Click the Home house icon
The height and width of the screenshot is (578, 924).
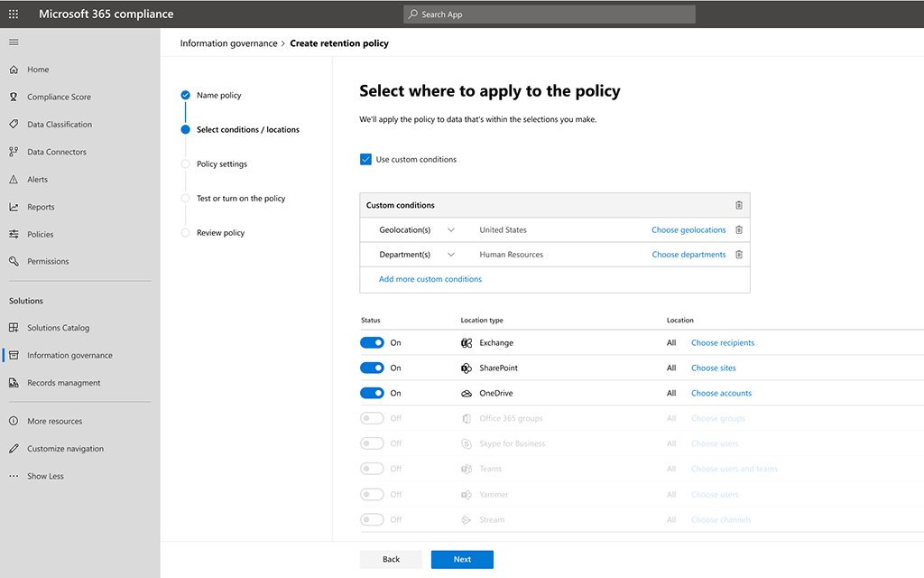coord(14,70)
